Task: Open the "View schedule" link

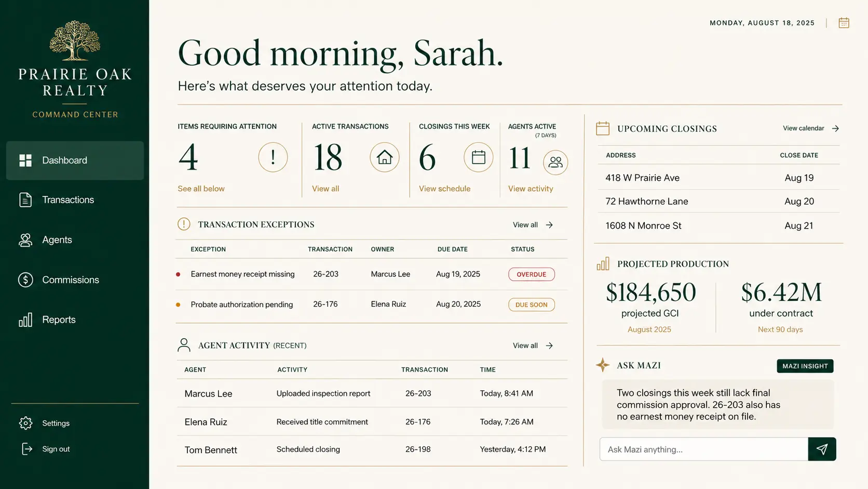Action: (x=444, y=189)
